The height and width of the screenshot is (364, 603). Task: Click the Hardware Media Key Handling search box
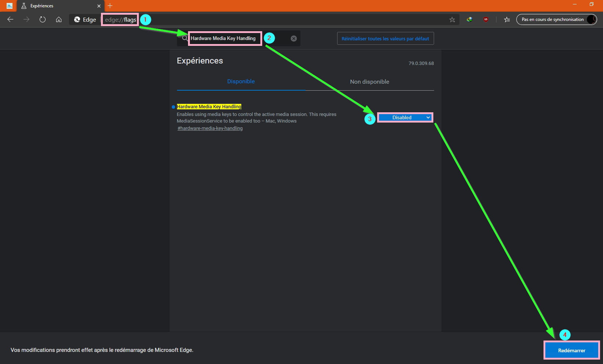(x=238, y=38)
